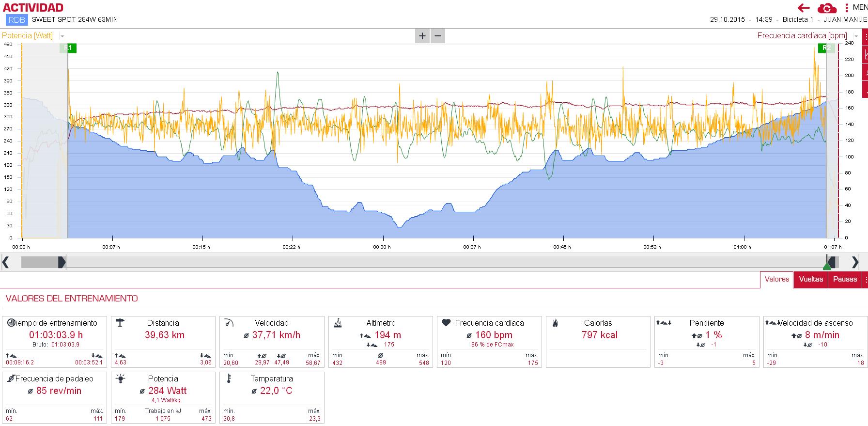Select the Valores tab

tap(776, 279)
